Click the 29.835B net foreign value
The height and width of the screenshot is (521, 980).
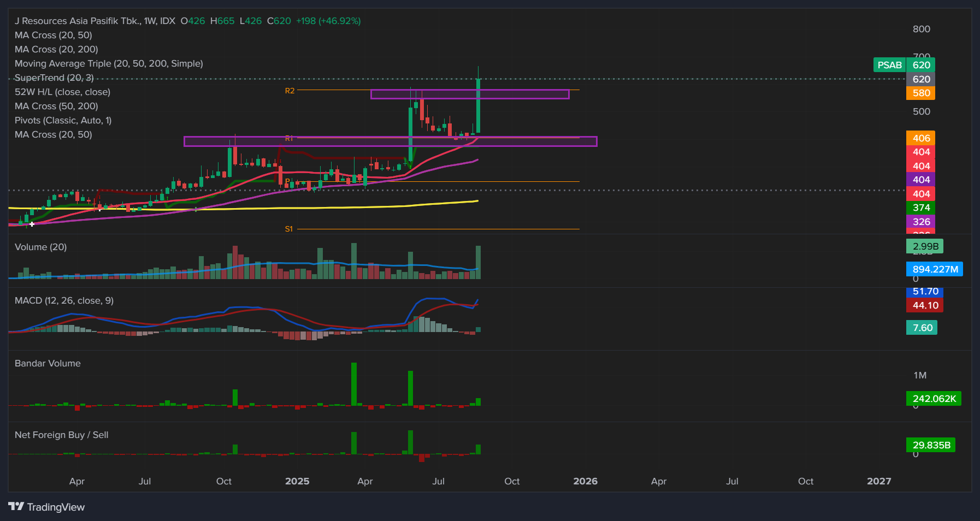(931, 445)
